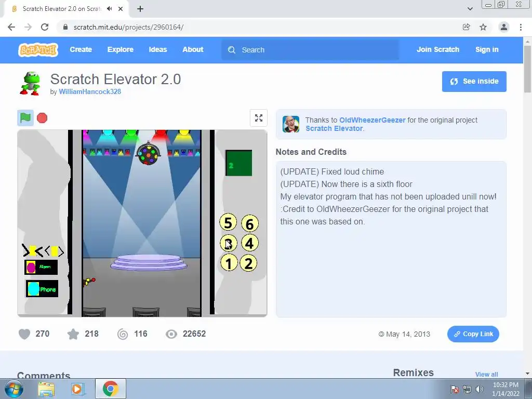
Task: Click the star favorite icon
Action: point(73,334)
